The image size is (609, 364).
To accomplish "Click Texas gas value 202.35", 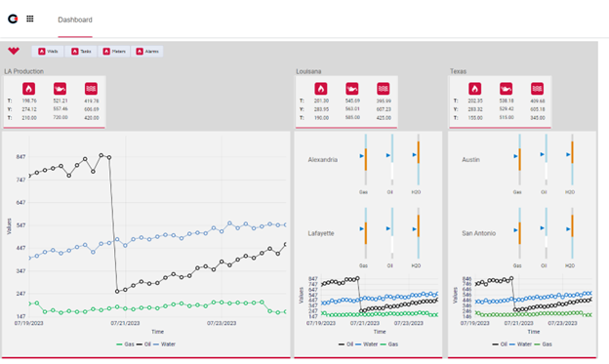I will [x=475, y=101].
